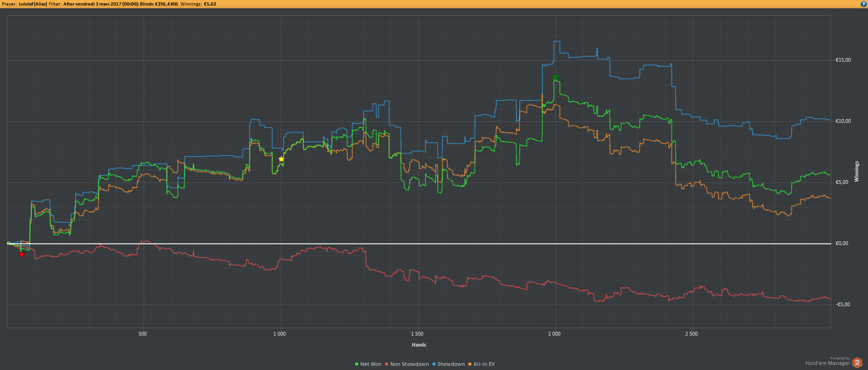
Task: Click the '€5,00' winnings axis label
Action: (842, 182)
